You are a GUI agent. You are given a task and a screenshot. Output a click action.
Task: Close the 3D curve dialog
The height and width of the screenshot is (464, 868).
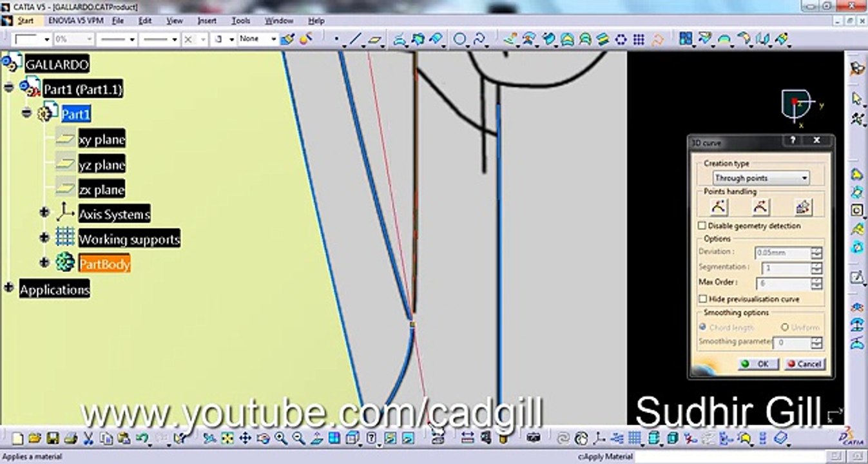(816, 140)
